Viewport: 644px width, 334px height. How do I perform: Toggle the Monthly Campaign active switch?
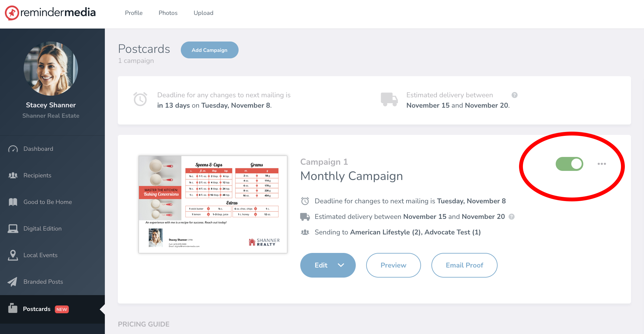569,164
